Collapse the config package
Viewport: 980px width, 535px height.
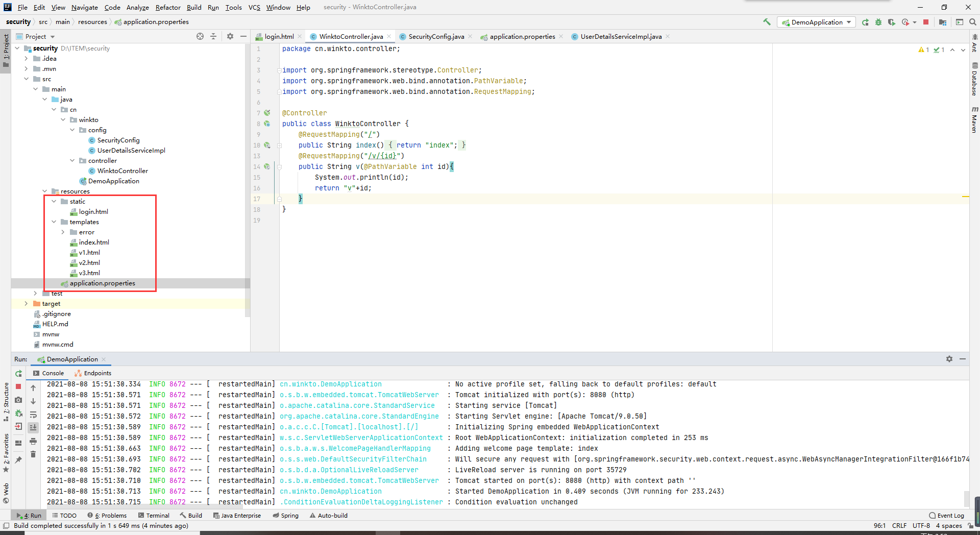coord(72,130)
